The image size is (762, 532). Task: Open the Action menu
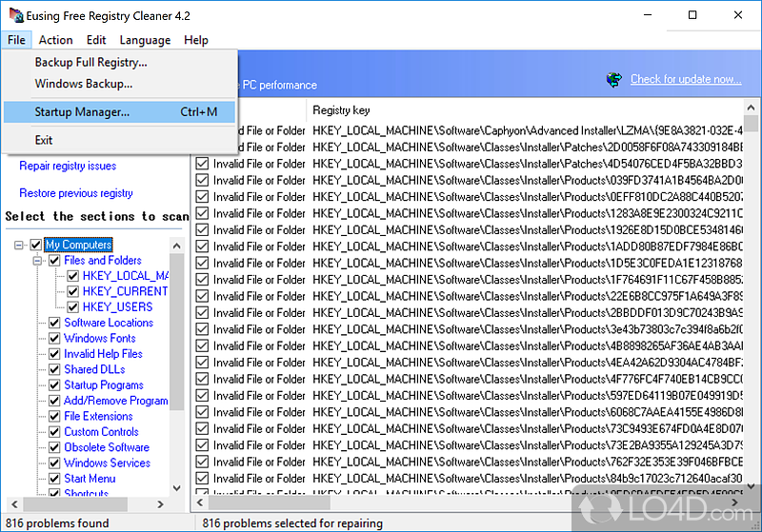tap(55, 40)
